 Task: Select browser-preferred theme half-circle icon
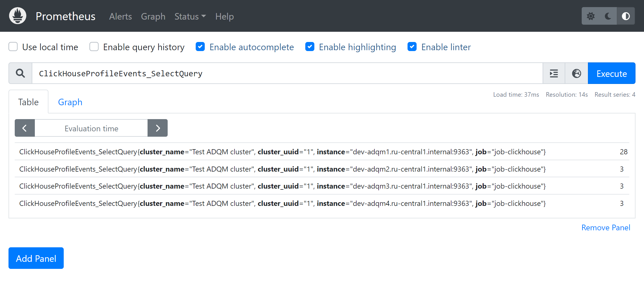(x=626, y=16)
